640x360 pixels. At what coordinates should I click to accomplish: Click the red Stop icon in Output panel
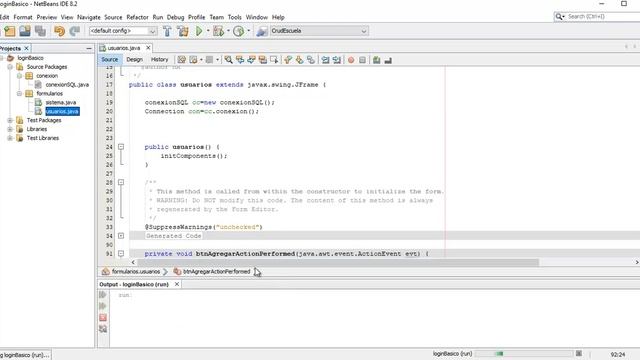(103, 318)
